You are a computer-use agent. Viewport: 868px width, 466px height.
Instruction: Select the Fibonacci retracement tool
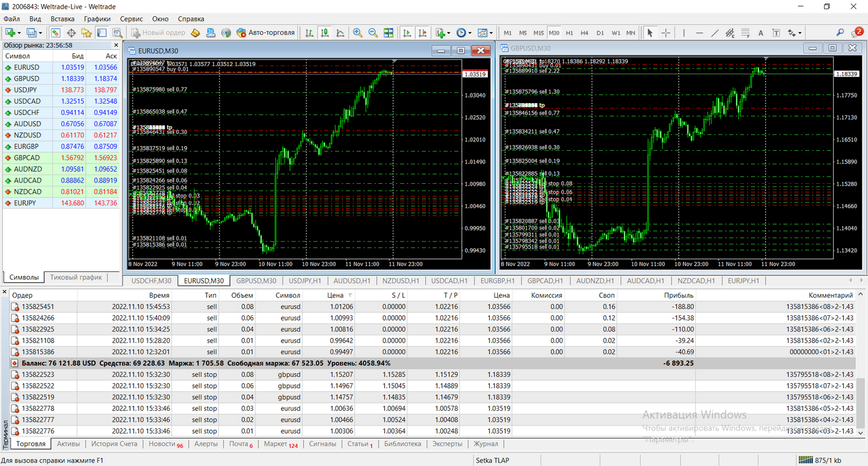pyautogui.click(x=745, y=32)
